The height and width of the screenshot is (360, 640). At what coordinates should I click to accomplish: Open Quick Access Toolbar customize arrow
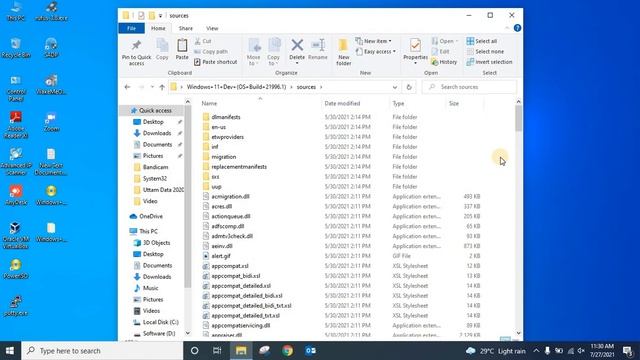point(160,16)
